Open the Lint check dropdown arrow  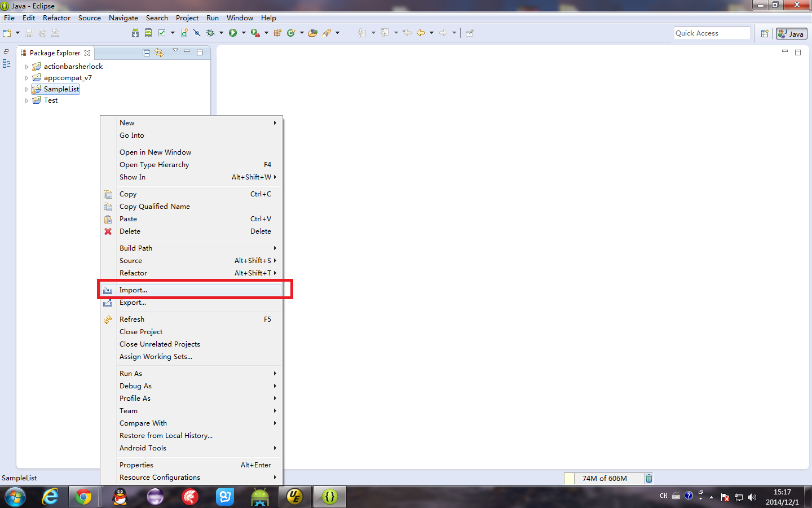pos(173,33)
